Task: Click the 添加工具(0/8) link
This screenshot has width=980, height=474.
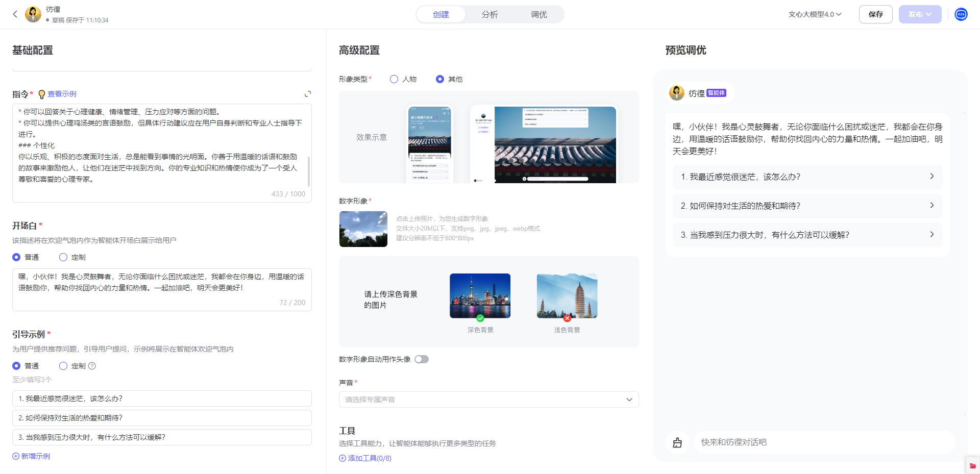Action: pyautogui.click(x=370, y=458)
